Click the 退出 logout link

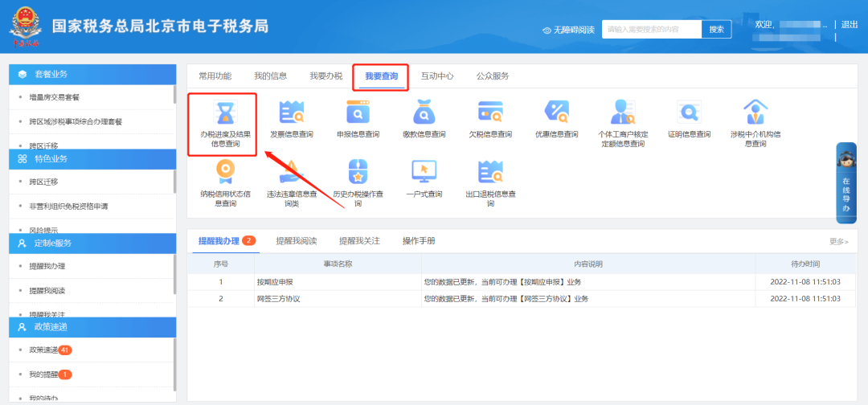pyautogui.click(x=850, y=24)
